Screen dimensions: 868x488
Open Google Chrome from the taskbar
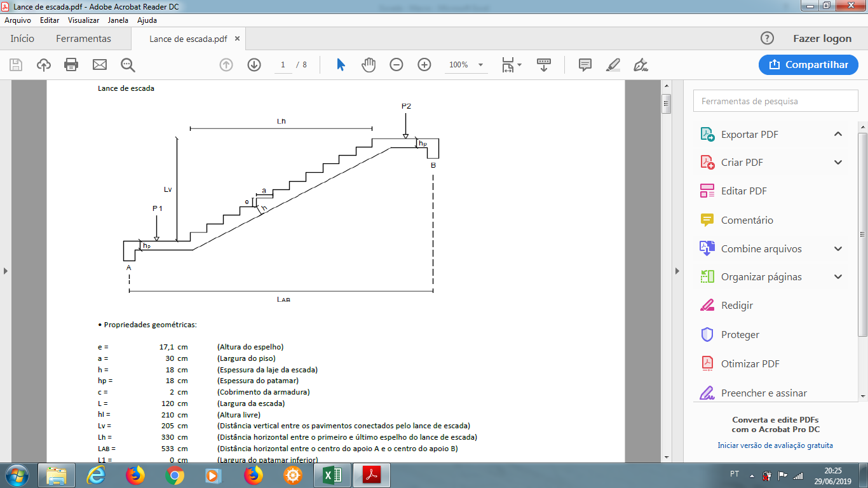coord(174,475)
